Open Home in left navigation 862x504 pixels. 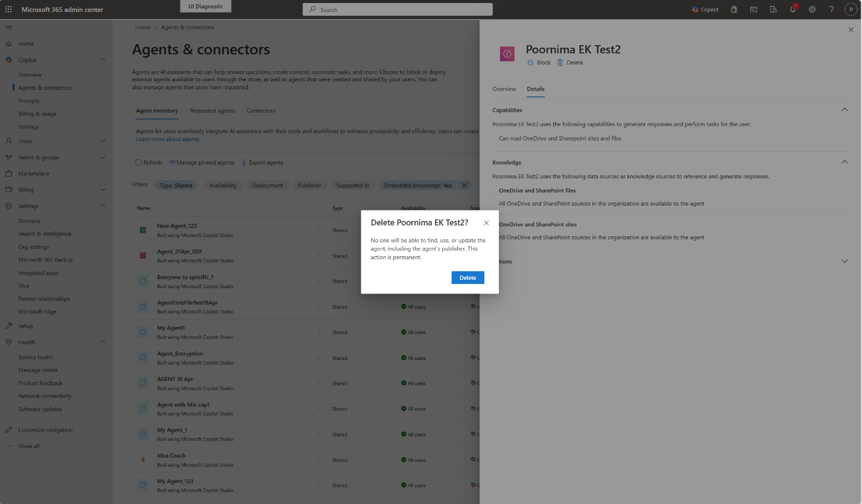(x=26, y=44)
